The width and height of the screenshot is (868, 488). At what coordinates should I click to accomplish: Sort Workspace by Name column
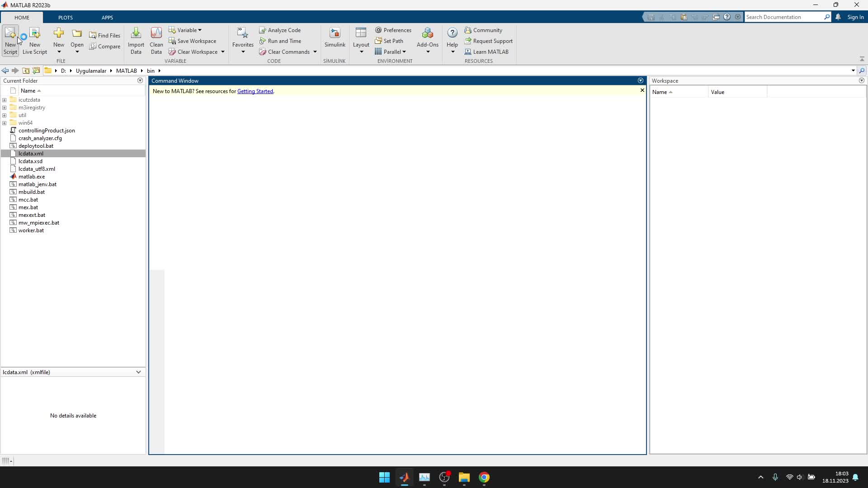679,92
